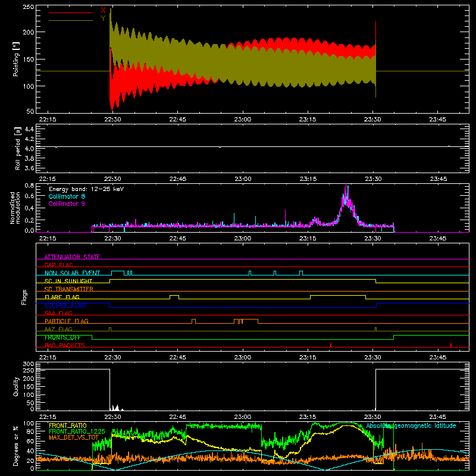476x476 pixels.
Task: Click the BAD_PACKETS flag label
Action: coord(65,345)
